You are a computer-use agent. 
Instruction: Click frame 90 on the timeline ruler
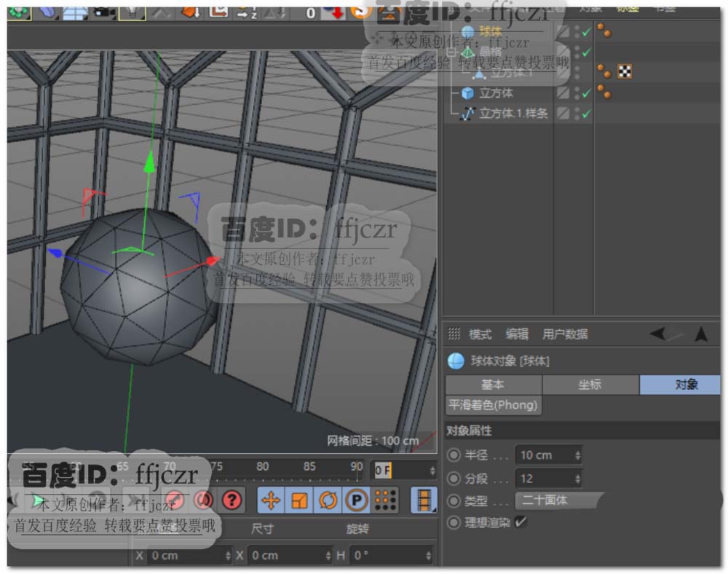tap(356, 466)
